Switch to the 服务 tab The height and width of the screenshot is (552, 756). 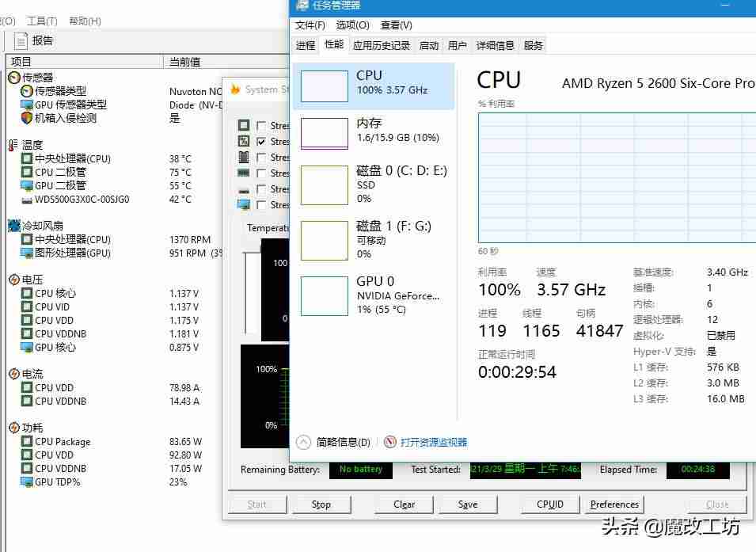pyautogui.click(x=533, y=45)
